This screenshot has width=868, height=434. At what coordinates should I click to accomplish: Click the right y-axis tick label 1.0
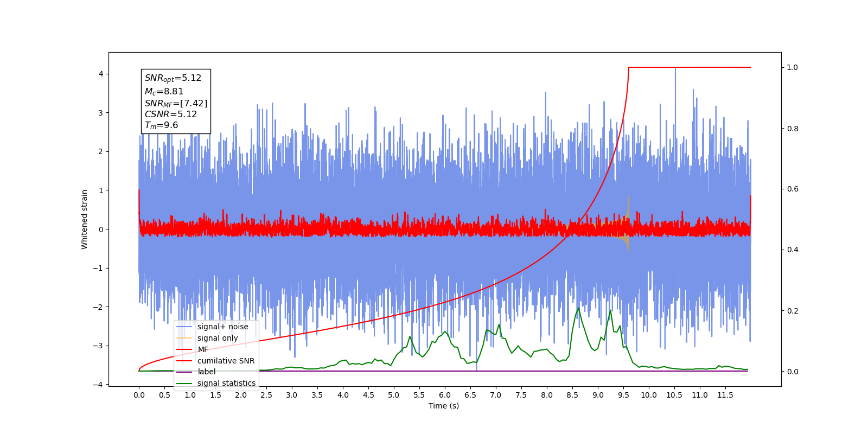click(x=793, y=68)
